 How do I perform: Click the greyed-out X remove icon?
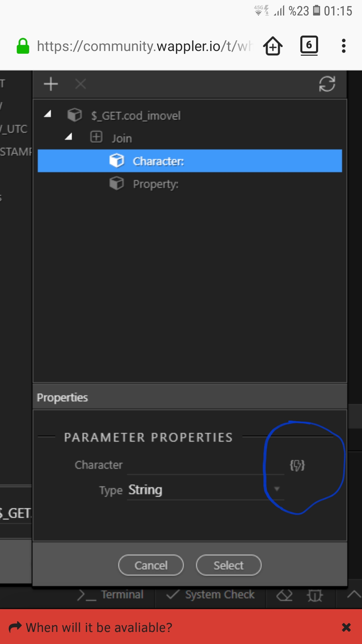(81, 84)
